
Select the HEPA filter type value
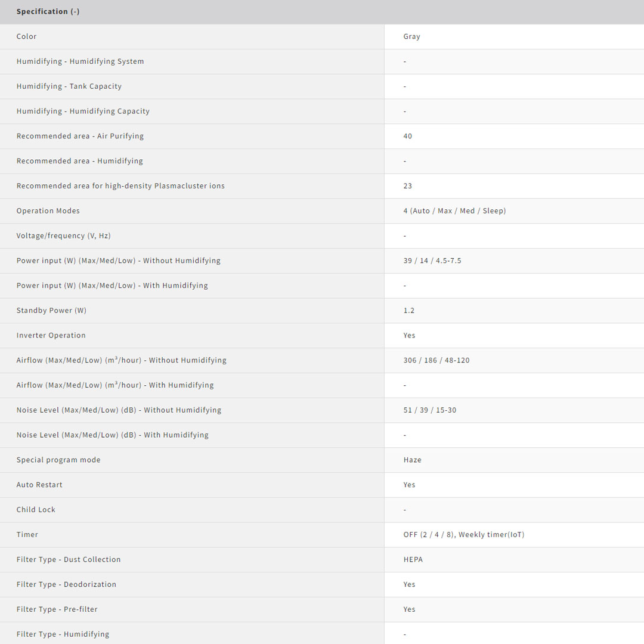coord(413,560)
